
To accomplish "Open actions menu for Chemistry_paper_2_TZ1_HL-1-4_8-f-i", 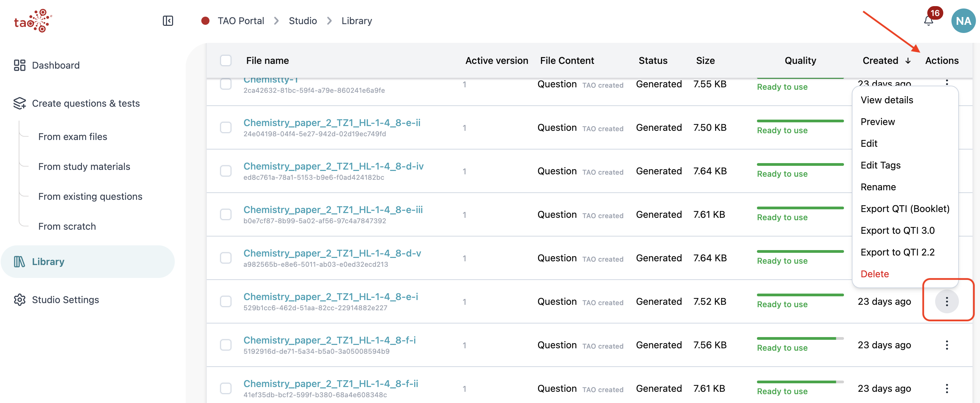I will click(947, 345).
